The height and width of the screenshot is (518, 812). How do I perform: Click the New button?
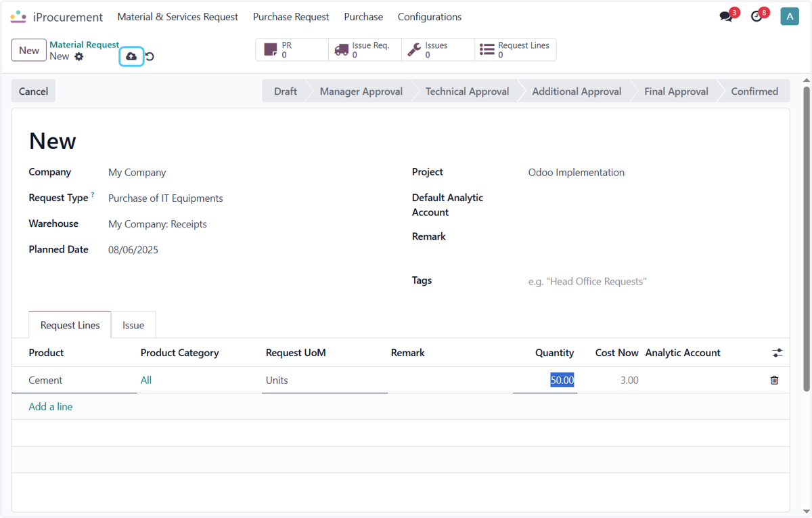coord(29,50)
